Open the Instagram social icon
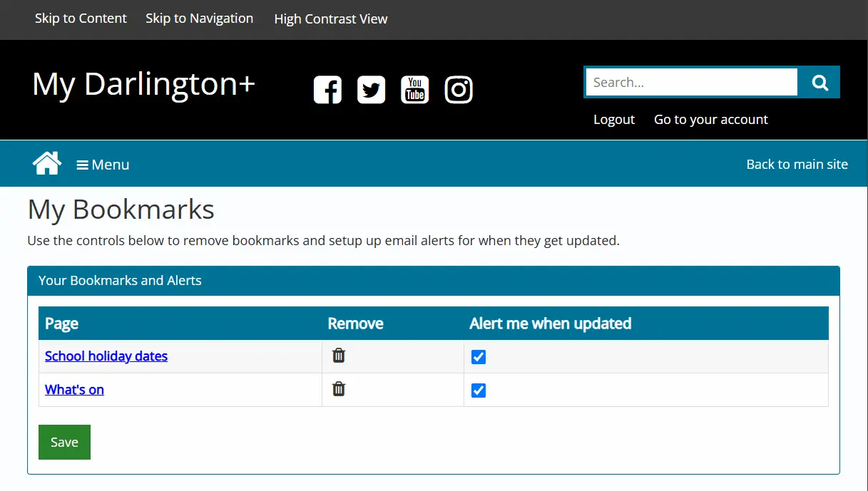 (459, 90)
